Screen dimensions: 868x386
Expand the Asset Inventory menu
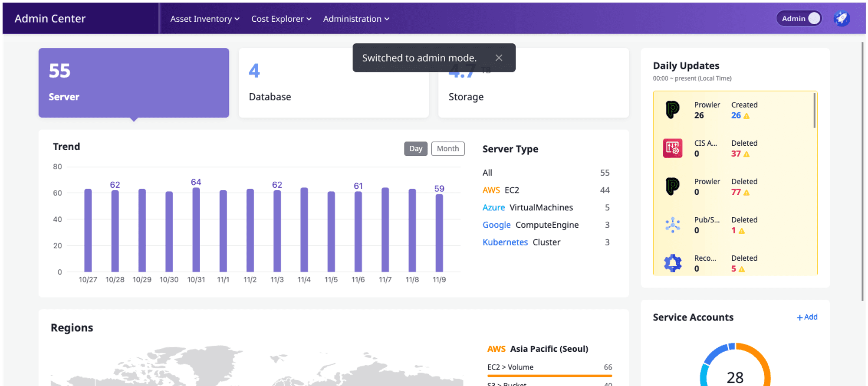click(205, 19)
